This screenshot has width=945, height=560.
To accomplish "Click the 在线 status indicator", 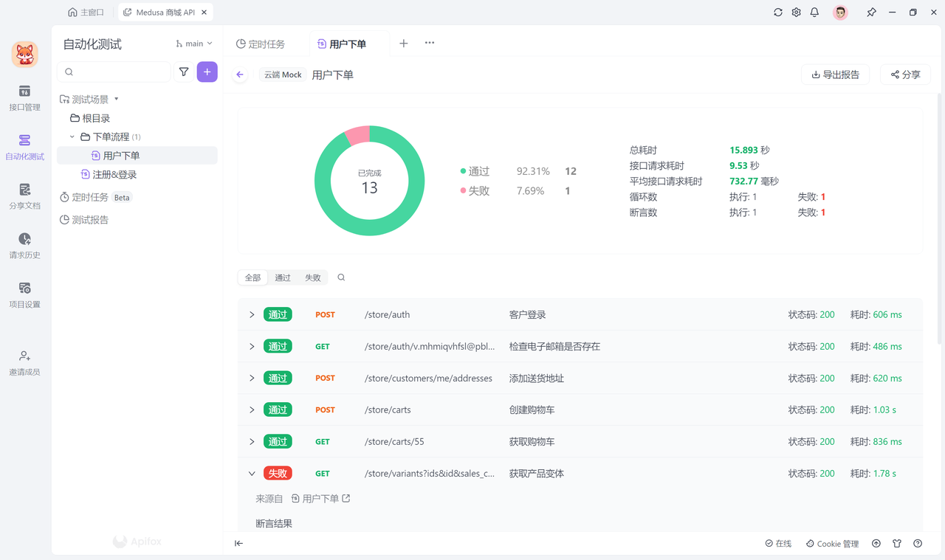I will pyautogui.click(x=778, y=544).
